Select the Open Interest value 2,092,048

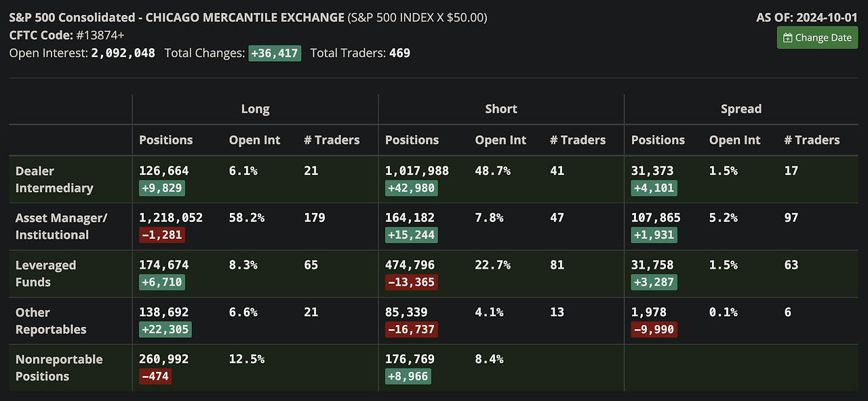123,53
